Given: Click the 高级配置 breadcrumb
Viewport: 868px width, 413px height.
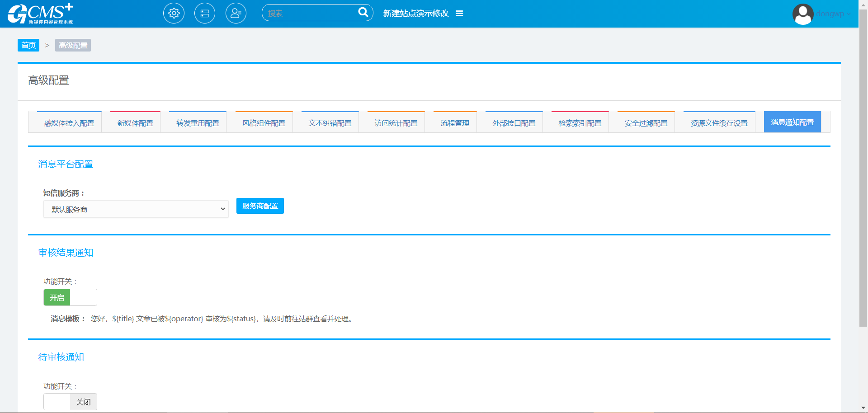Looking at the screenshot, I should [73, 45].
